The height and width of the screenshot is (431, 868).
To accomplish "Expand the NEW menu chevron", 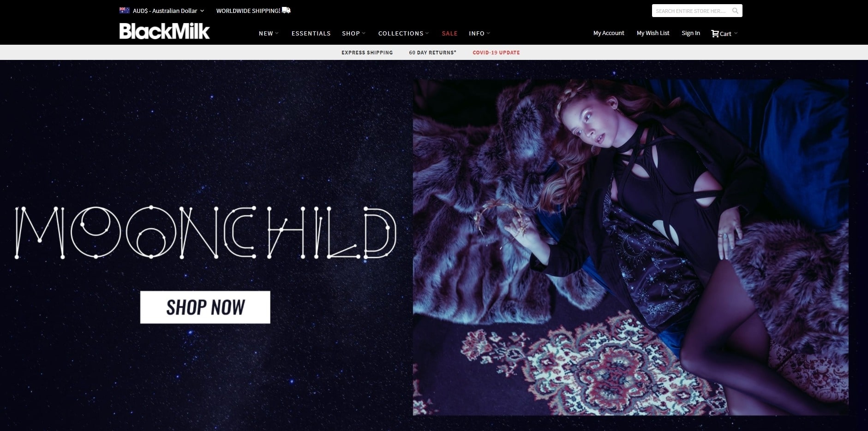I will (x=277, y=33).
